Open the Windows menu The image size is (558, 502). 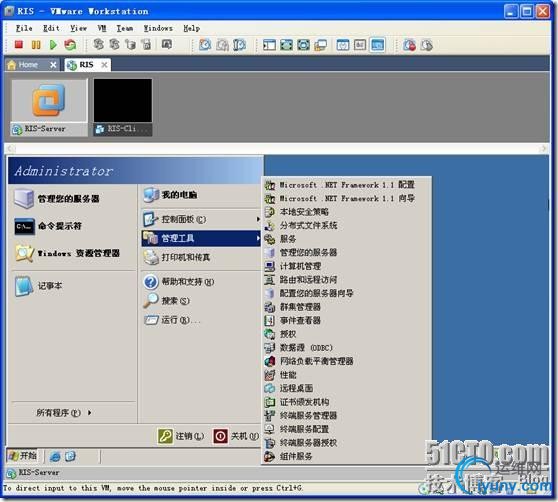click(158, 28)
